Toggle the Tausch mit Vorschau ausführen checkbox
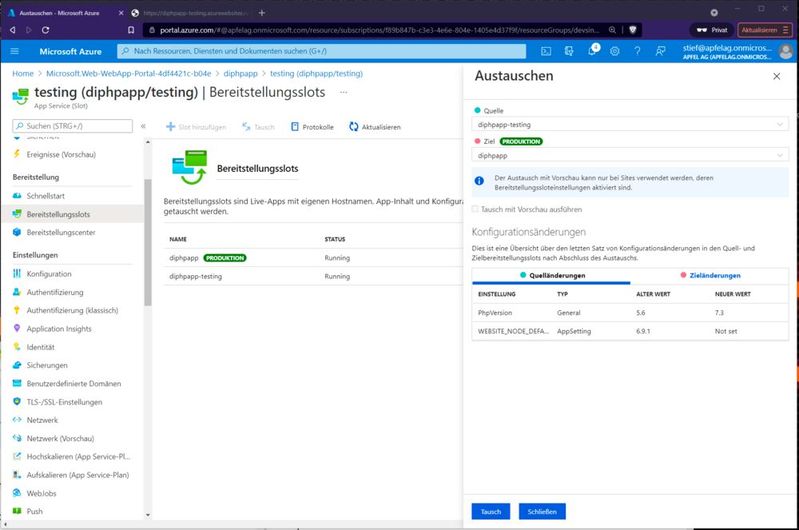This screenshot has height=530, width=799. coord(475,209)
